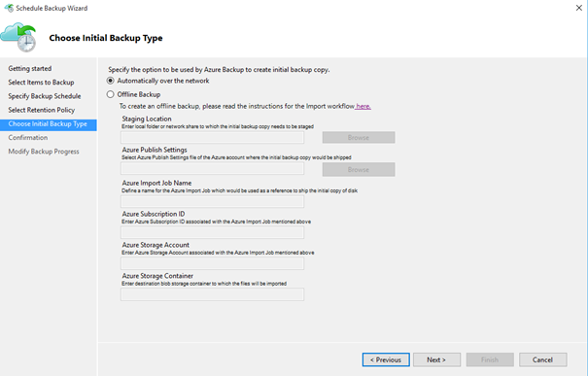Click the Next button
The width and height of the screenshot is (588, 376).
click(437, 359)
